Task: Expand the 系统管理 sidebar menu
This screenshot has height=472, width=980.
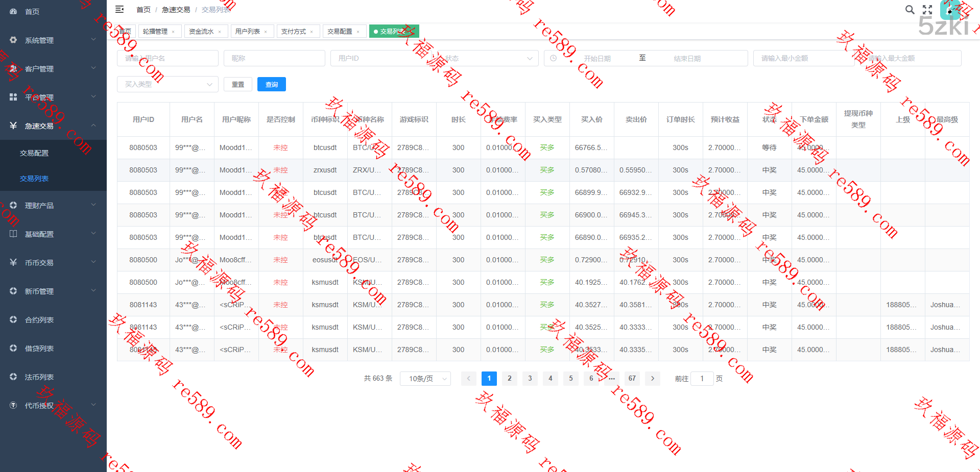Action: tap(53, 40)
